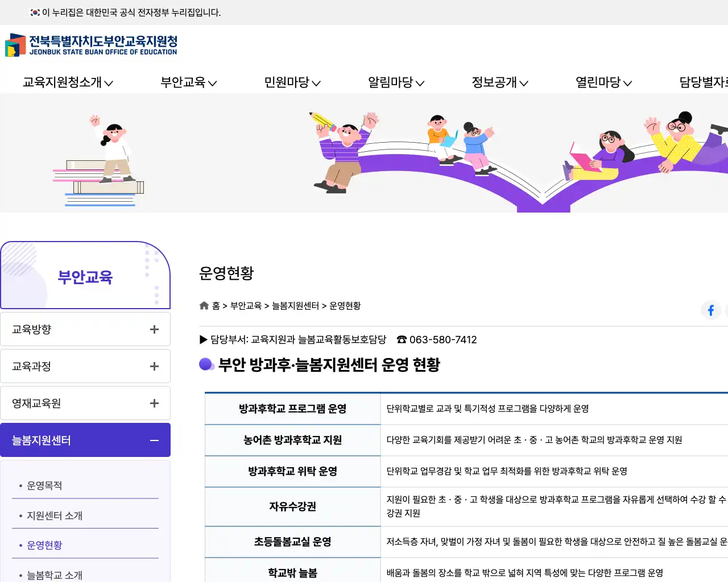
Task: Click the Korean flag icon in top banner
Action: (x=35, y=13)
